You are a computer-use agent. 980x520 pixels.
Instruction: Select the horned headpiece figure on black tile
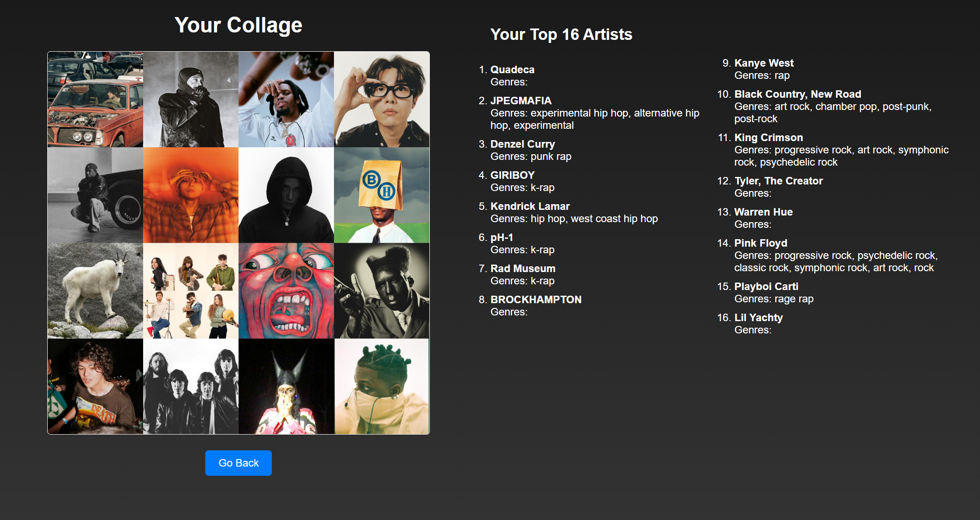[286, 386]
